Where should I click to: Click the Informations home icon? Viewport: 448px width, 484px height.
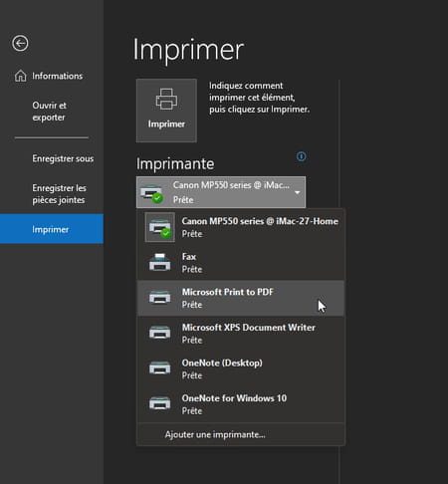(x=21, y=76)
